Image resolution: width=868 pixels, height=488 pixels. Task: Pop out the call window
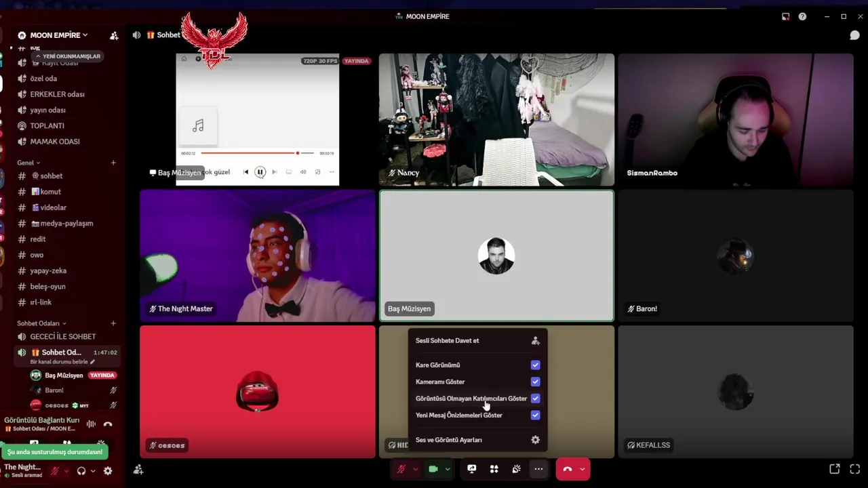835,469
